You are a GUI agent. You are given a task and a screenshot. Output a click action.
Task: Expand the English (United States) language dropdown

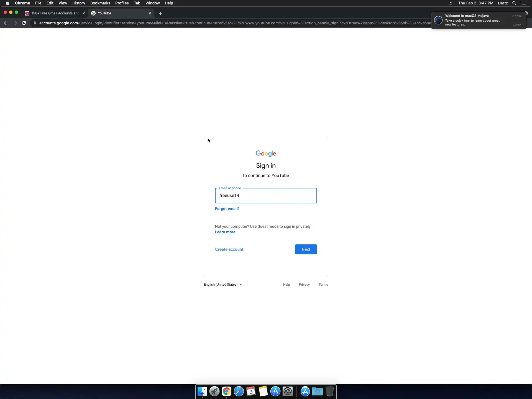coord(223,285)
